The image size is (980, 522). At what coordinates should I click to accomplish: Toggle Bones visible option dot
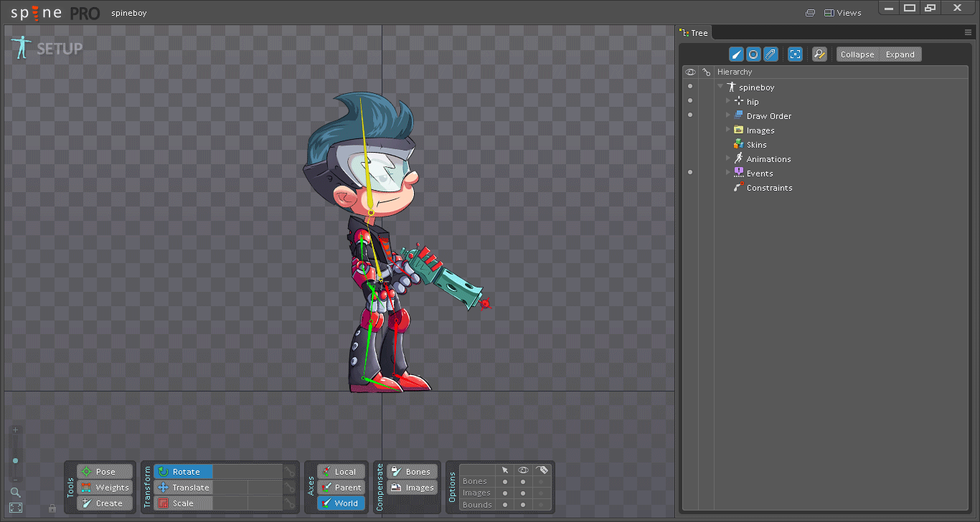click(523, 482)
